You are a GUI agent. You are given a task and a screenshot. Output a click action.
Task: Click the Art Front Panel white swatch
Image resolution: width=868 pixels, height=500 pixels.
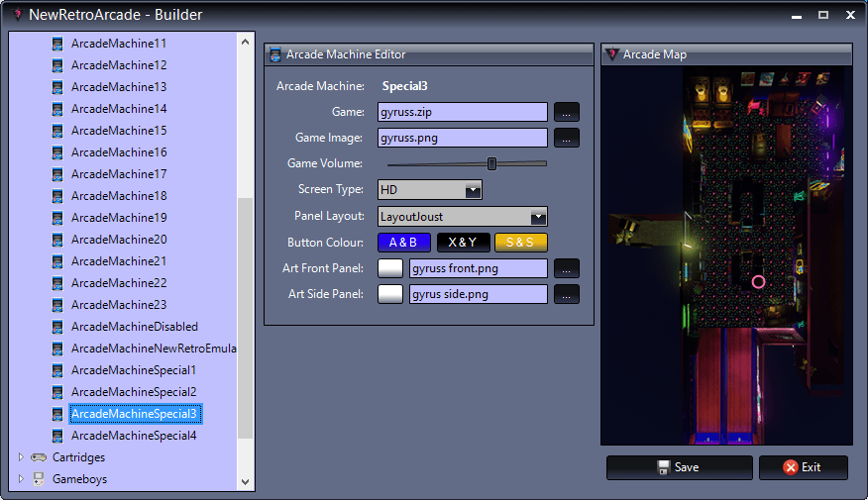391,267
